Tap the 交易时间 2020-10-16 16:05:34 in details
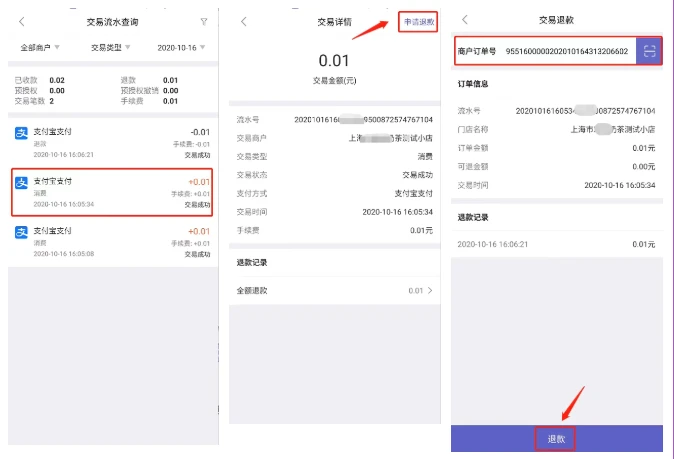This screenshot has width=674, height=459. (398, 212)
